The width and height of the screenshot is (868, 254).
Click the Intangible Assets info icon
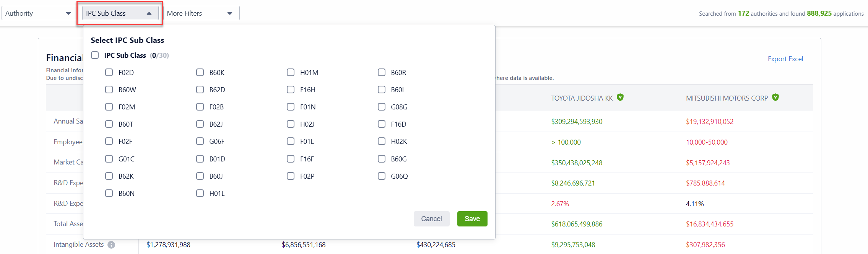111,245
